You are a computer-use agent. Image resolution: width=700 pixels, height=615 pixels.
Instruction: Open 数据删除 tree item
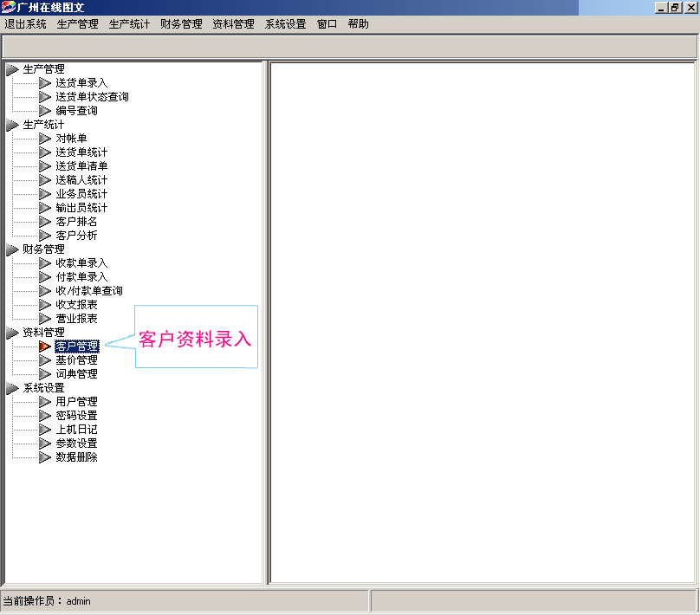[76, 456]
